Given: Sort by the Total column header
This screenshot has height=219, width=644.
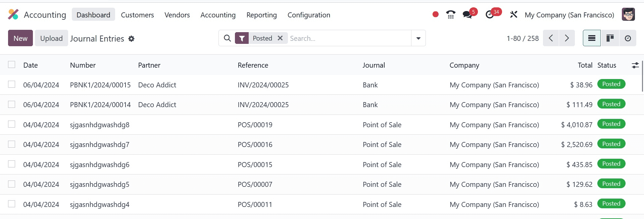Looking at the screenshot, I should click(585, 65).
